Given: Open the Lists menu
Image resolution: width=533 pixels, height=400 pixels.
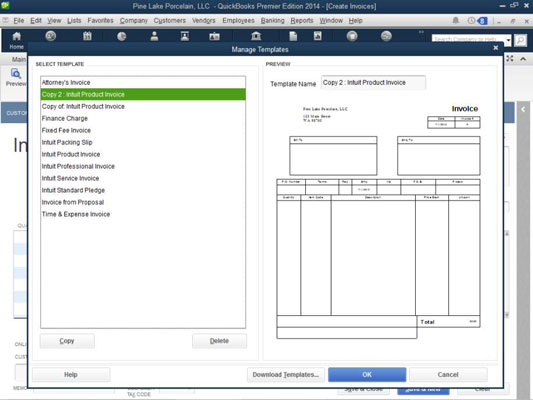Looking at the screenshot, I should pyautogui.click(x=74, y=21).
